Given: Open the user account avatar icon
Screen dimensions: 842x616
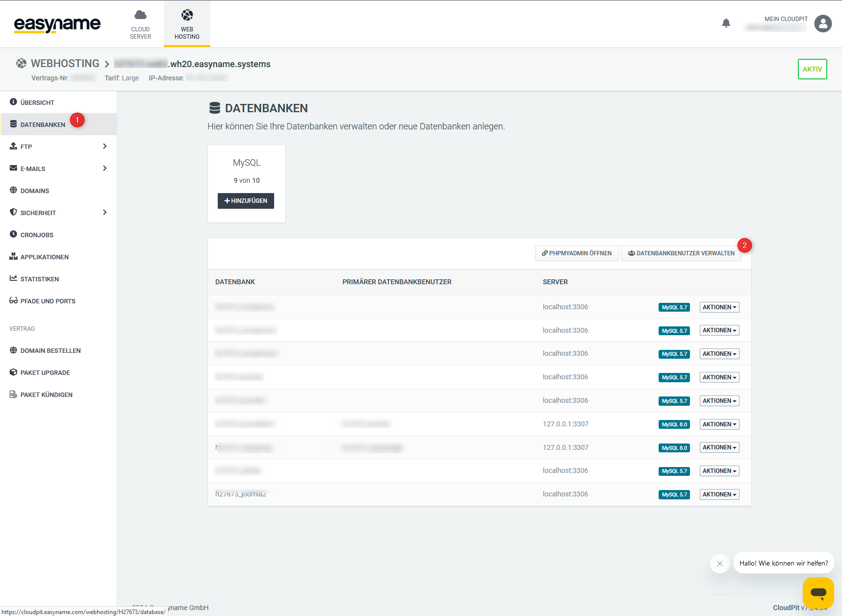Looking at the screenshot, I should (x=823, y=24).
